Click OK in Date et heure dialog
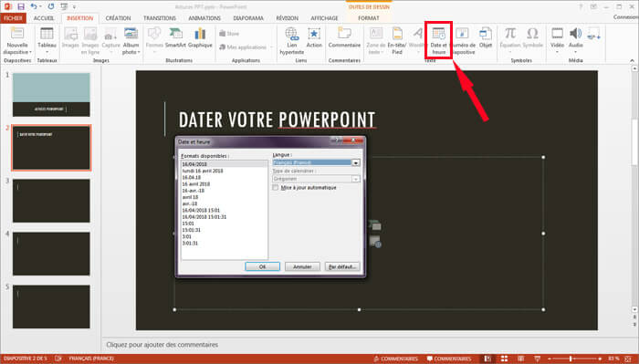Image resolution: width=639 pixels, height=364 pixels. coord(263,266)
